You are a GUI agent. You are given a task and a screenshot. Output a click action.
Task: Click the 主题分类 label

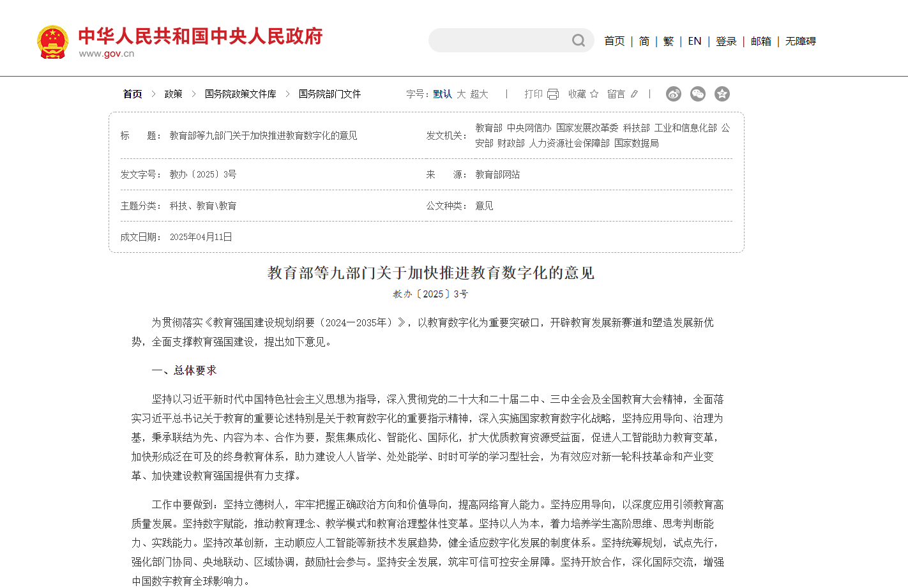point(140,206)
